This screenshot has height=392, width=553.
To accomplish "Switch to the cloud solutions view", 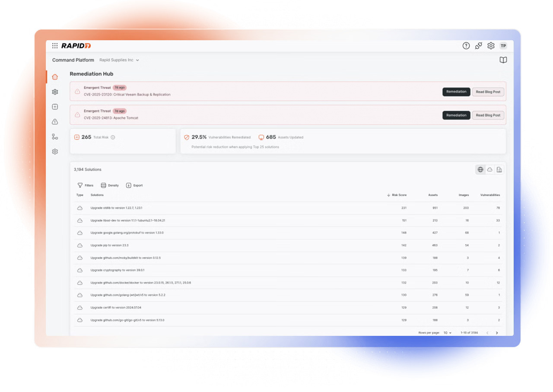I will pos(489,170).
